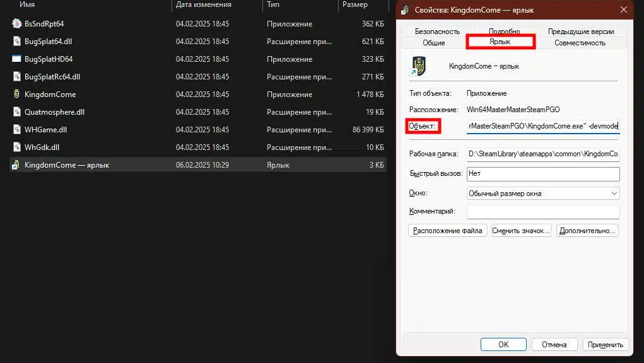Click the 06.02.2025 10:29 date cell
The image size is (644, 363).
pyautogui.click(x=202, y=165)
